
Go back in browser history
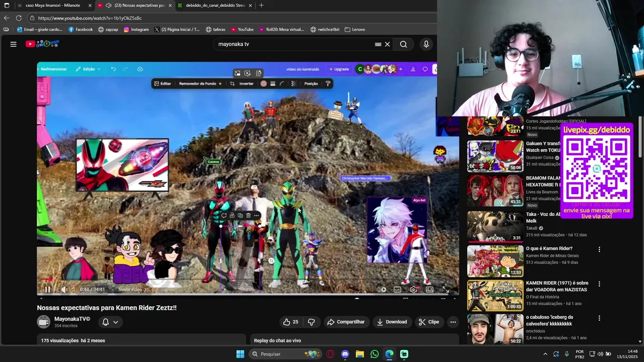7,18
